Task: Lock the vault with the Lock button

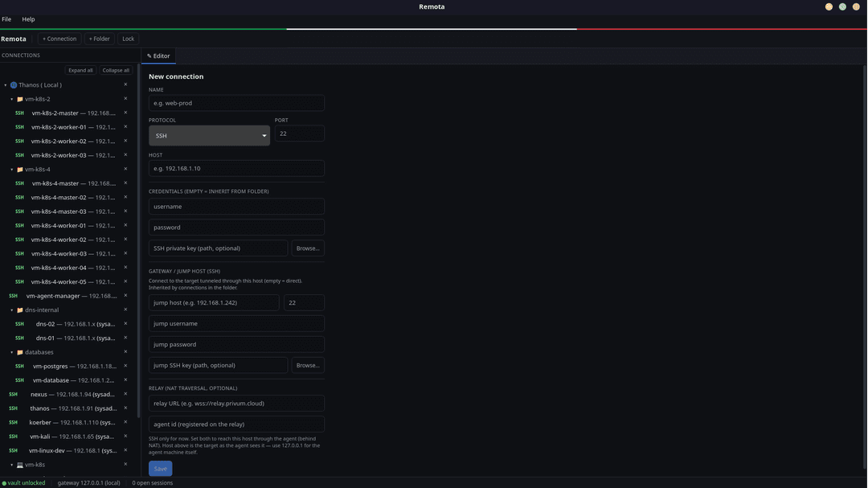Action: click(x=129, y=39)
